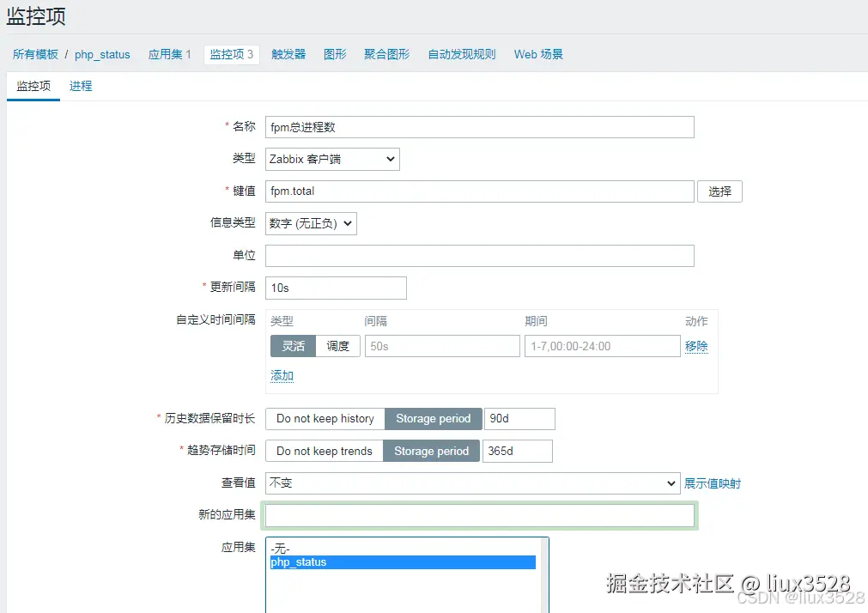Select the 灵活 interval type toggle
The height and width of the screenshot is (613, 868).
point(294,346)
